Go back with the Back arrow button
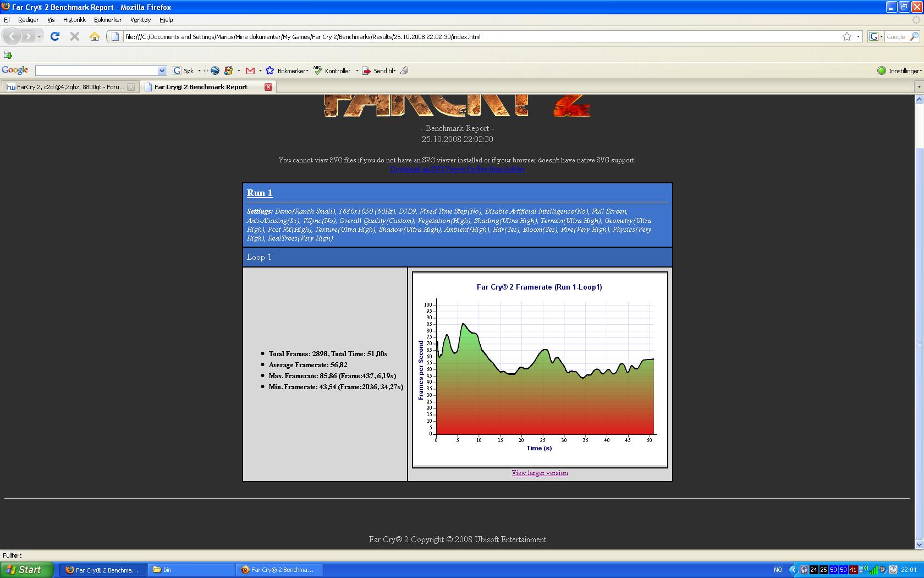 click(12, 36)
